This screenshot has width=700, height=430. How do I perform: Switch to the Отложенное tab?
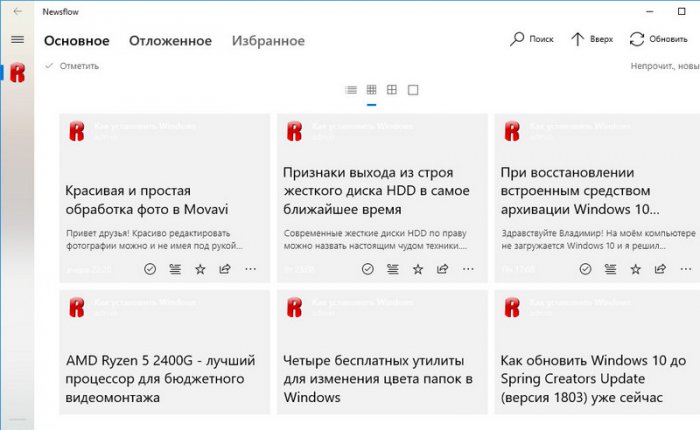[170, 41]
